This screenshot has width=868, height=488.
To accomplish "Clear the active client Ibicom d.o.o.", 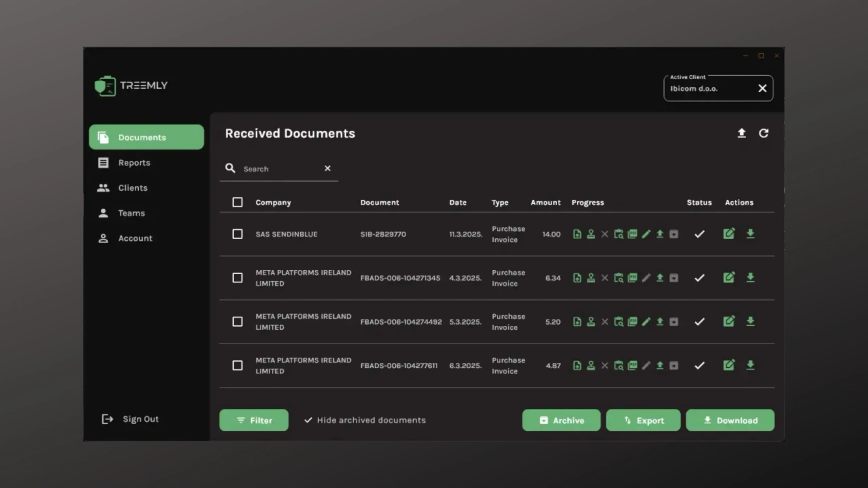I will pyautogui.click(x=762, y=88).
